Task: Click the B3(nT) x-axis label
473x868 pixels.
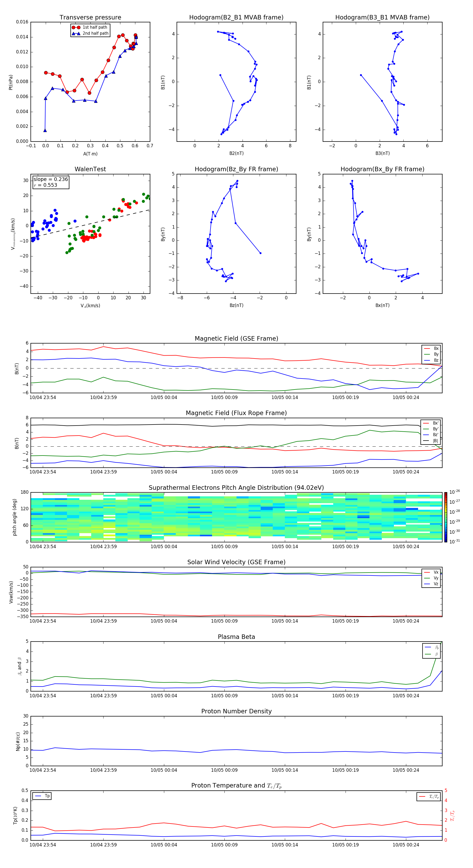Action: [x=382, y=153]
